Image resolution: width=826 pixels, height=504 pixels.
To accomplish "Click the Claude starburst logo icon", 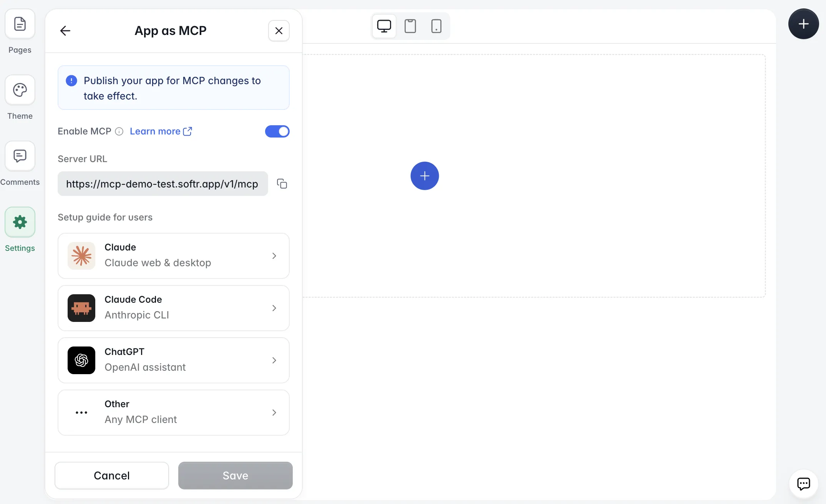I will pos(81,256).
